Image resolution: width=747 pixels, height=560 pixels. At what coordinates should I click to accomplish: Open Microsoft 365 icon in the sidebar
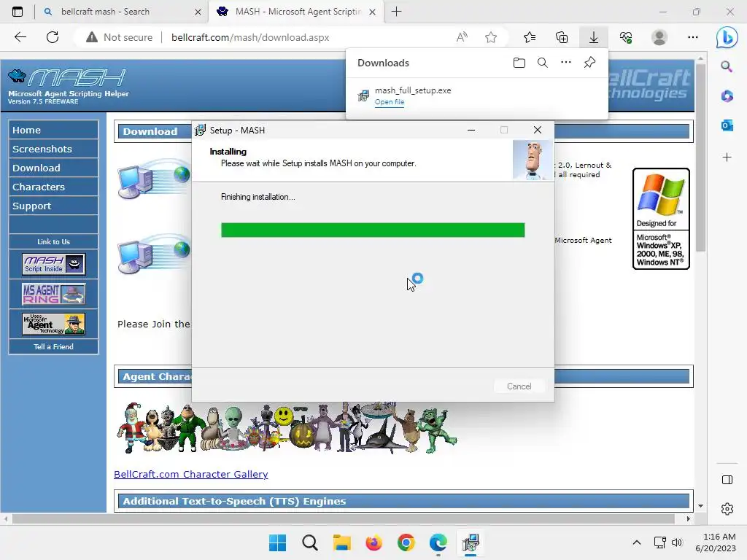point(727,96)
